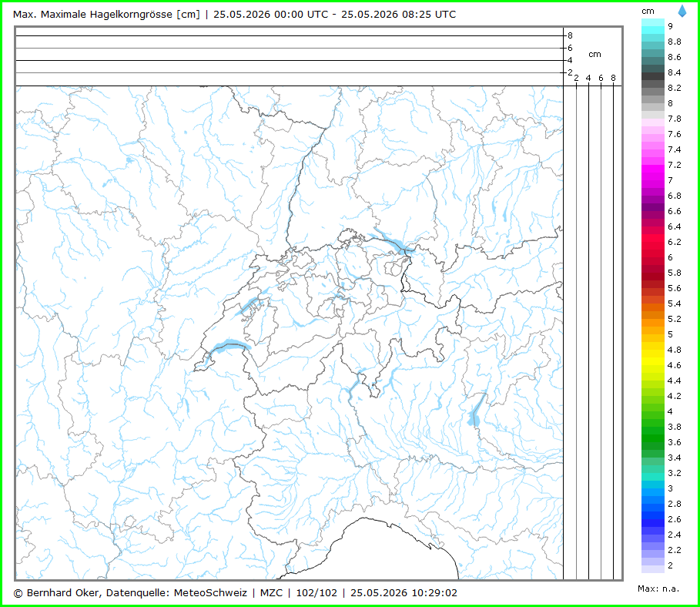Click the 'Max: n.a.' label

[658, 589]
